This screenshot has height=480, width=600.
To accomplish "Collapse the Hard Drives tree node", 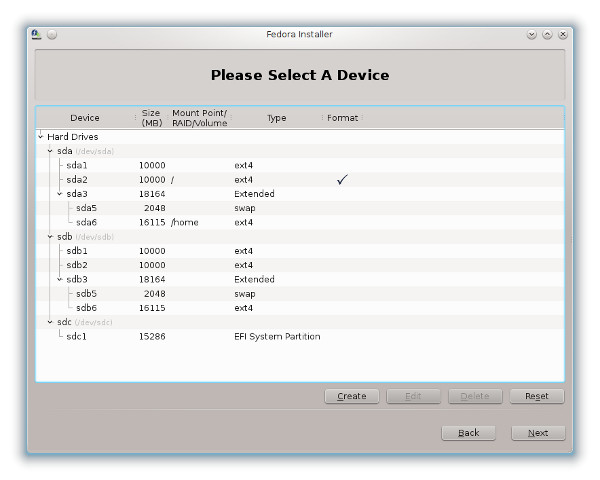I will coord(41,136).
